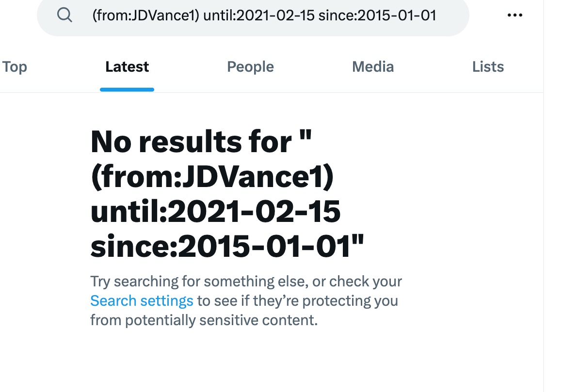Viewport: 563px width, 392px height.
Task: Focus the search query input field
Action: click(x=264, y=16)
